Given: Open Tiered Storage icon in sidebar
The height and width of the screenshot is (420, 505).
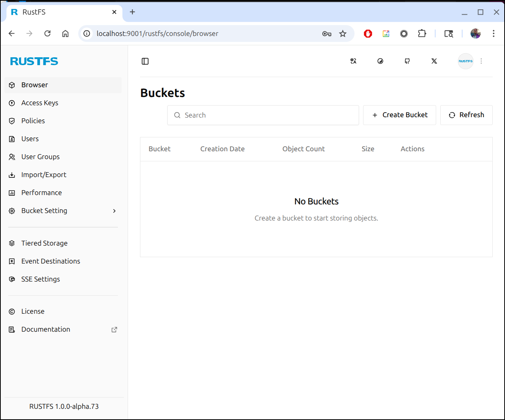Looking at the screenshot, I should coord(12,243).
